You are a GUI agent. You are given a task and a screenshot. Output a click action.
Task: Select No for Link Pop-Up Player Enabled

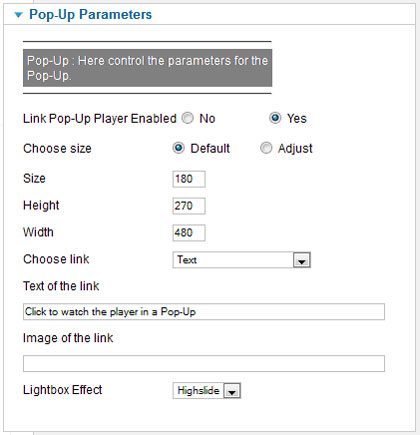point(188,118)
